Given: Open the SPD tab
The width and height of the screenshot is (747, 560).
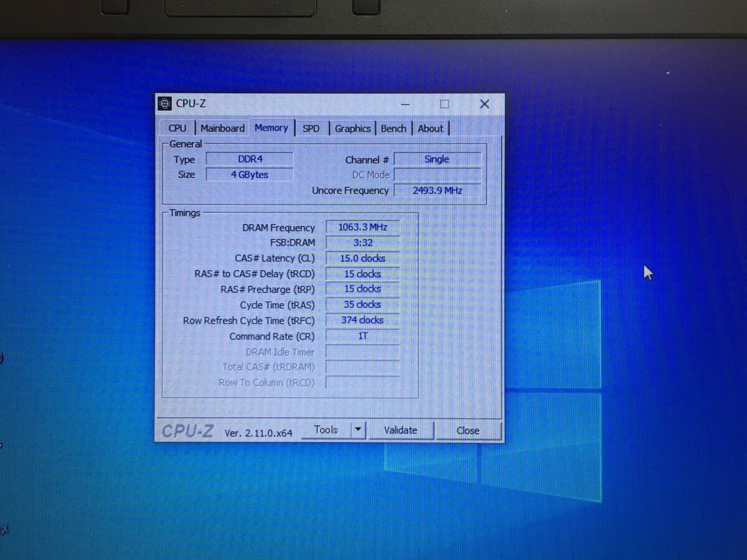Looking at the screenshot, I should (311, 128).
